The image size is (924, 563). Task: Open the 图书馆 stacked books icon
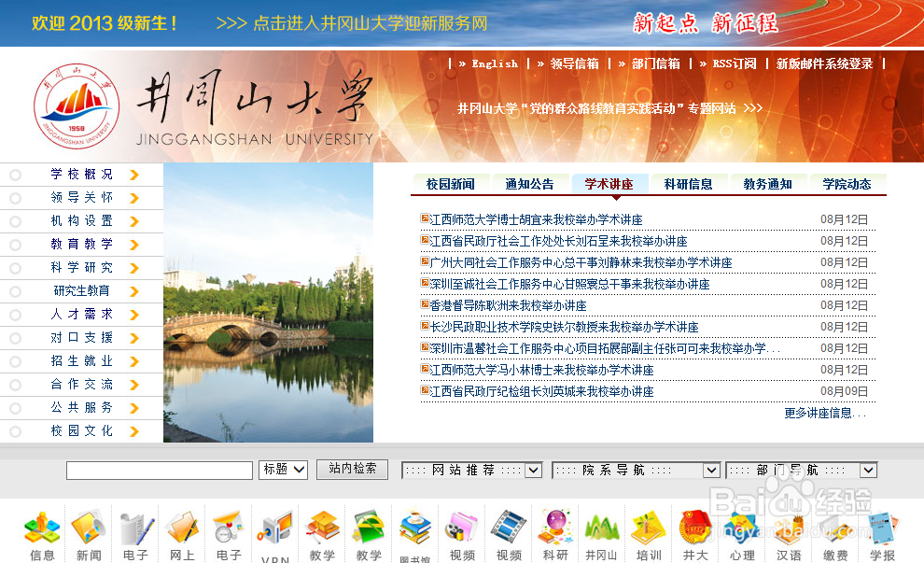click(415, 528)
